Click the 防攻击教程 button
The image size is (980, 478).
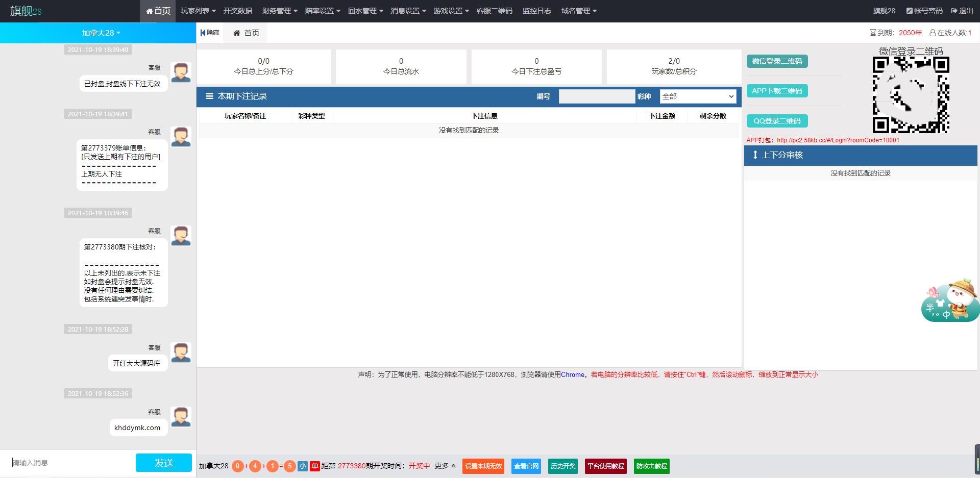pos(652,466)
